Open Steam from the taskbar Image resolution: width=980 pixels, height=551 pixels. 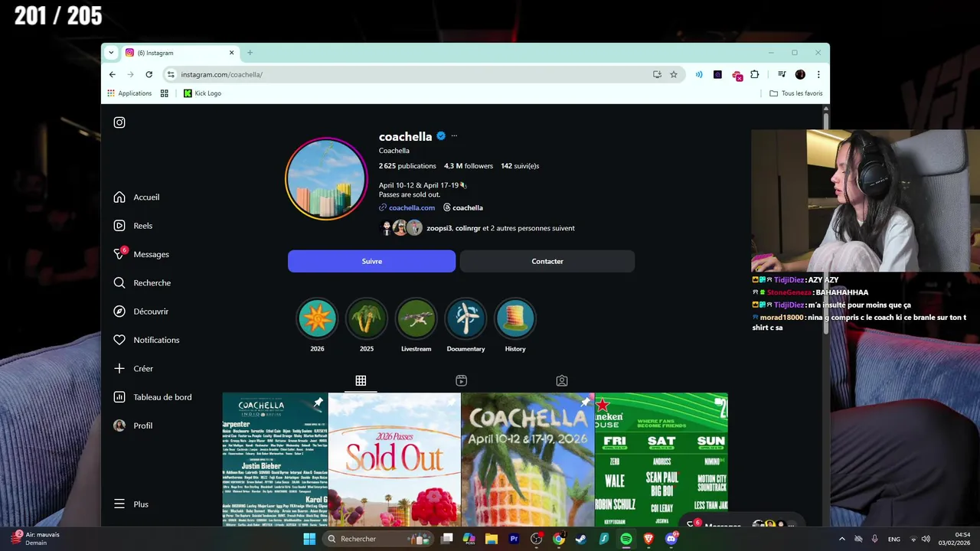tap(581, 539)
